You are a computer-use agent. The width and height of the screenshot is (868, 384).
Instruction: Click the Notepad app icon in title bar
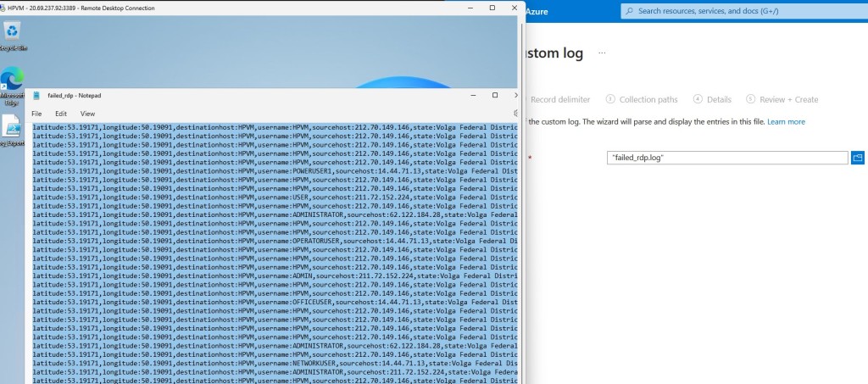pyautogui.click(x=36, y=96)
